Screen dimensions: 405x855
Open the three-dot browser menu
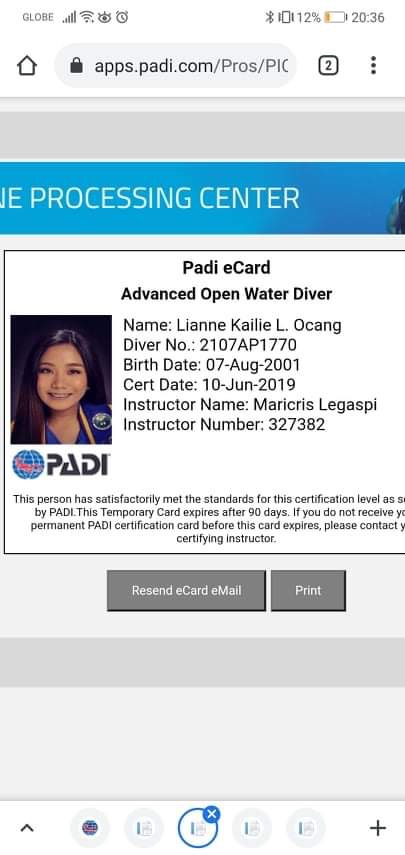[373, 65]
